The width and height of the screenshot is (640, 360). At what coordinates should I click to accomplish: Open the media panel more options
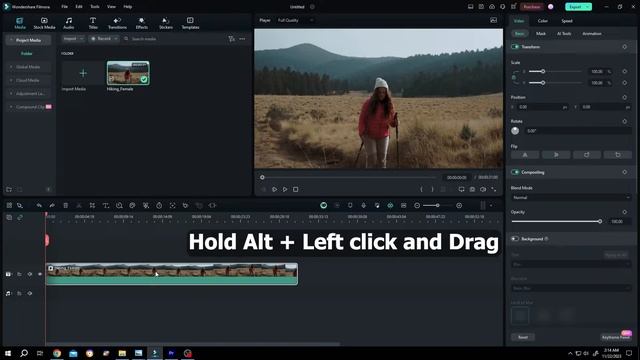click(242, 39)
